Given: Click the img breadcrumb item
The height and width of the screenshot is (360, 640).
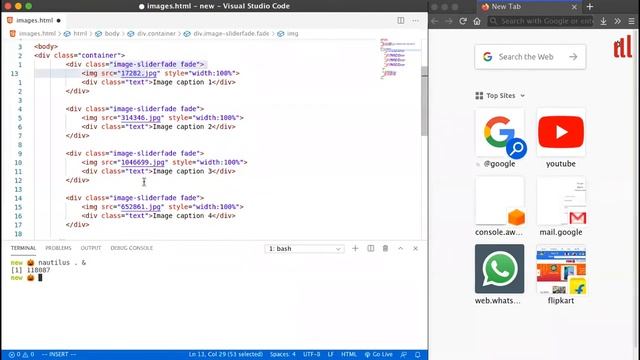Looking at the screenshot, I should pyautogui.click(x=292, y=33).
